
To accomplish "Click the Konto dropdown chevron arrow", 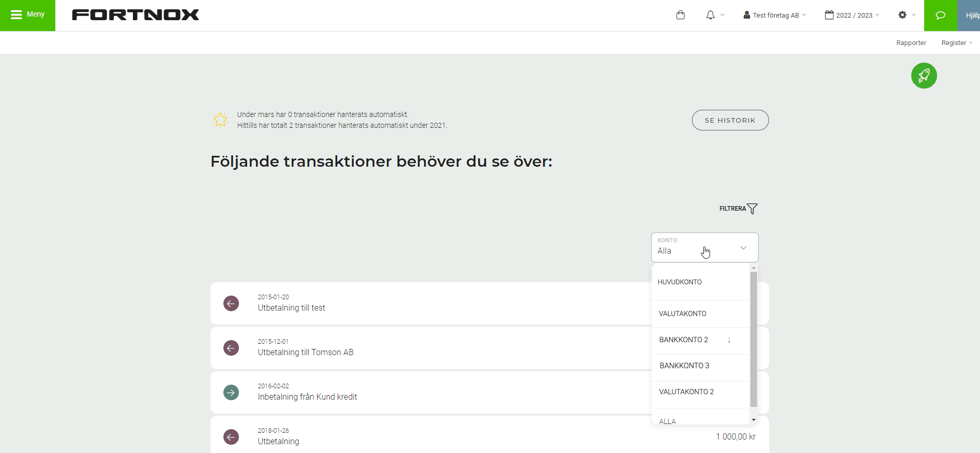I will pyautogui.click(x=743, y=248).
